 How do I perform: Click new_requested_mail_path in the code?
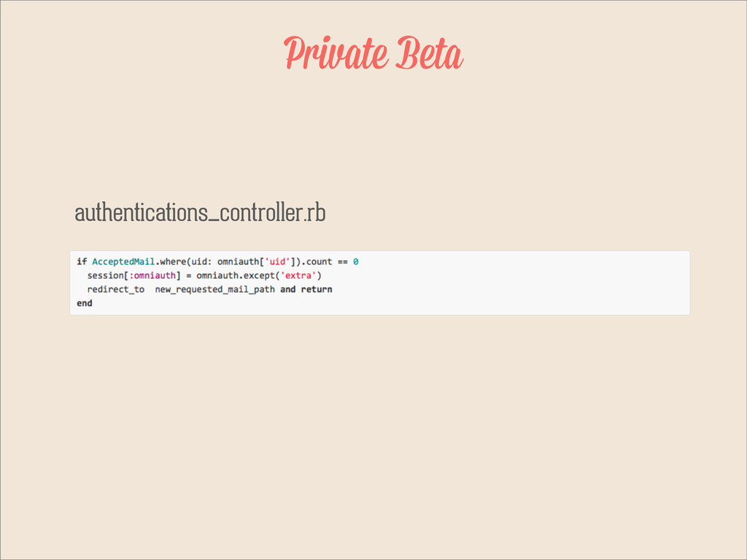click(x=215, y=289)
